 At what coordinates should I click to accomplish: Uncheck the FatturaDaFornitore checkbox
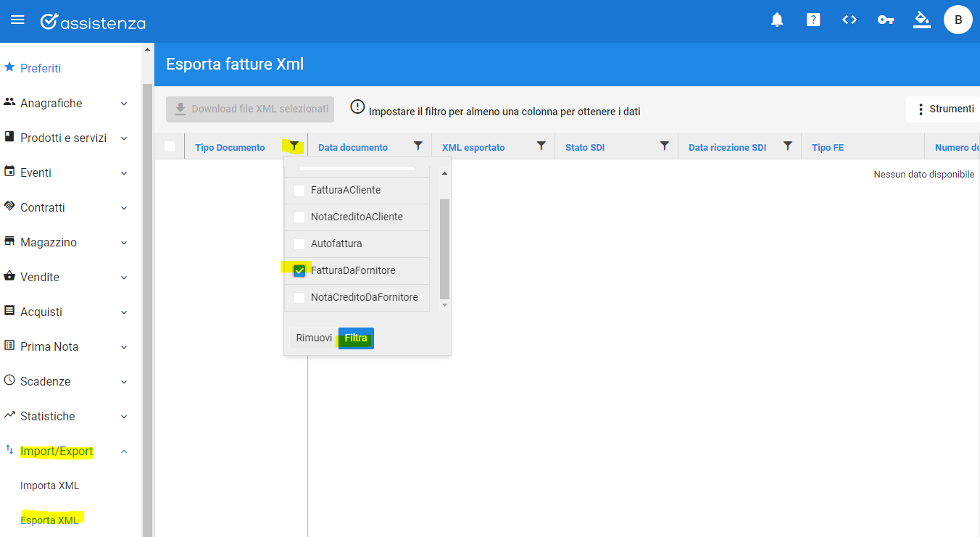(299, 271)
